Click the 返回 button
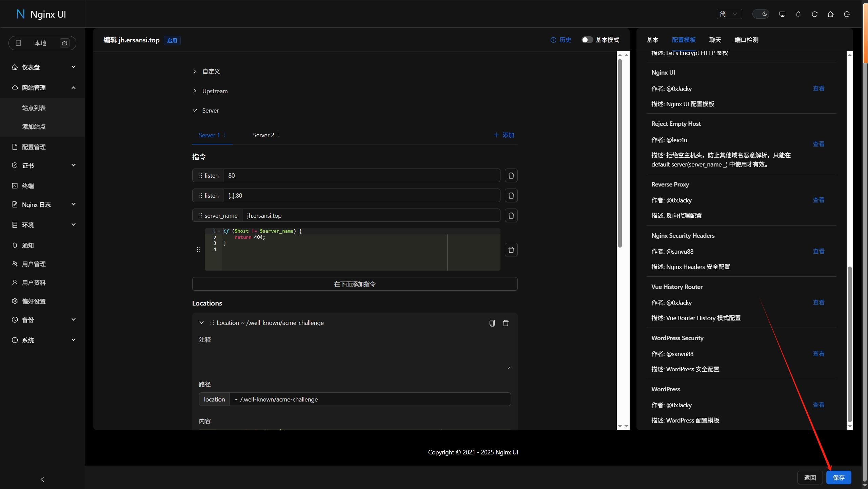 (x=810, y=477)
